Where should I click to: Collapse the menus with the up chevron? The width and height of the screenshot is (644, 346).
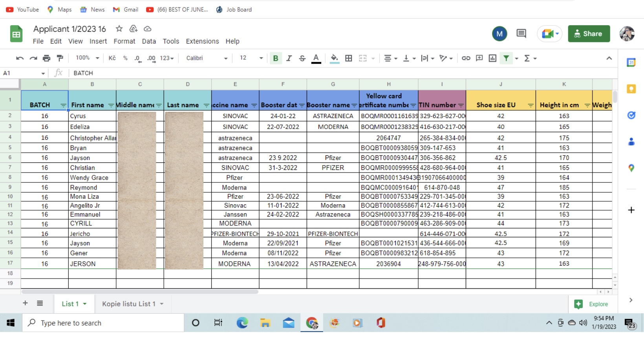click(609, 58)
